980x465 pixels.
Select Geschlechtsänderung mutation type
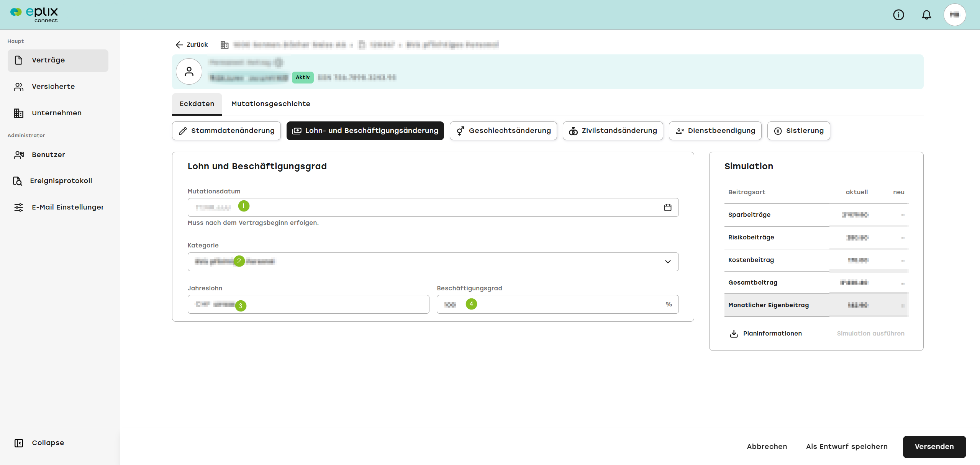coord(503,131)
